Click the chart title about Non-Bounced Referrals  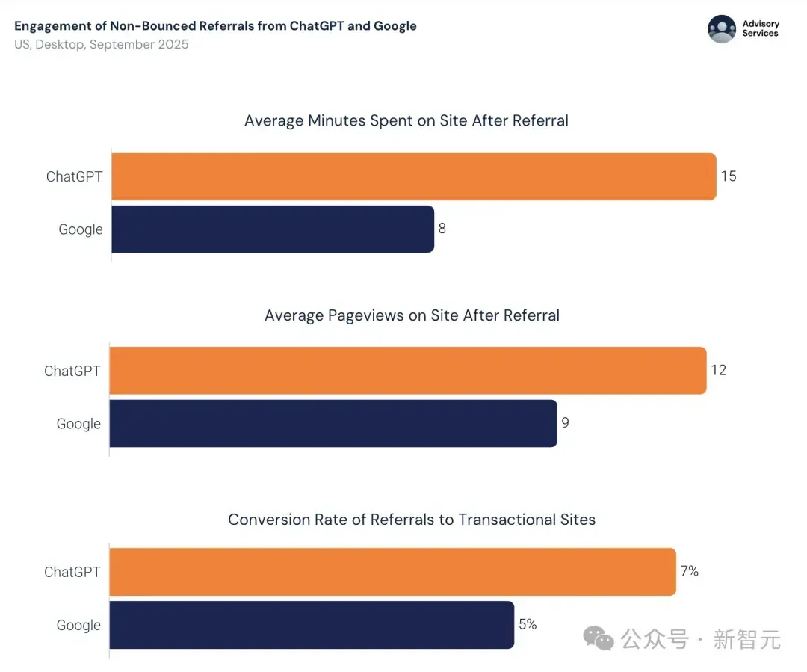[215, 25]
